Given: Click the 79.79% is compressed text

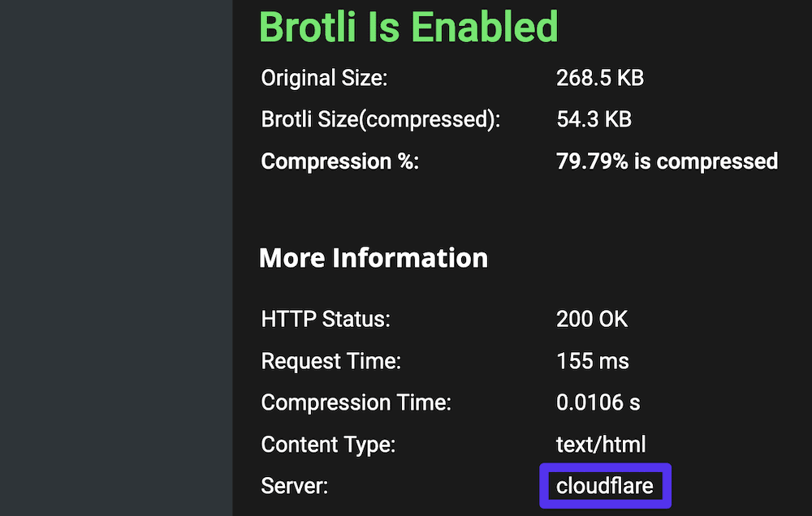Looking at the screenshot, I should [x=667, y=161].
